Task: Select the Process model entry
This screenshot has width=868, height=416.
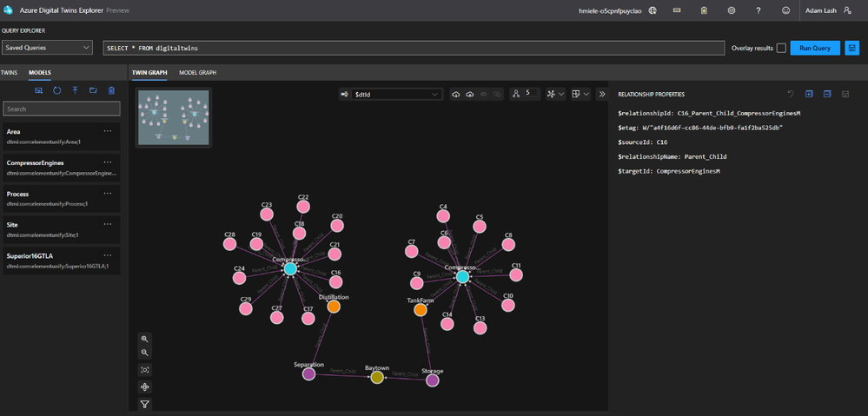Action: [61, 199]
